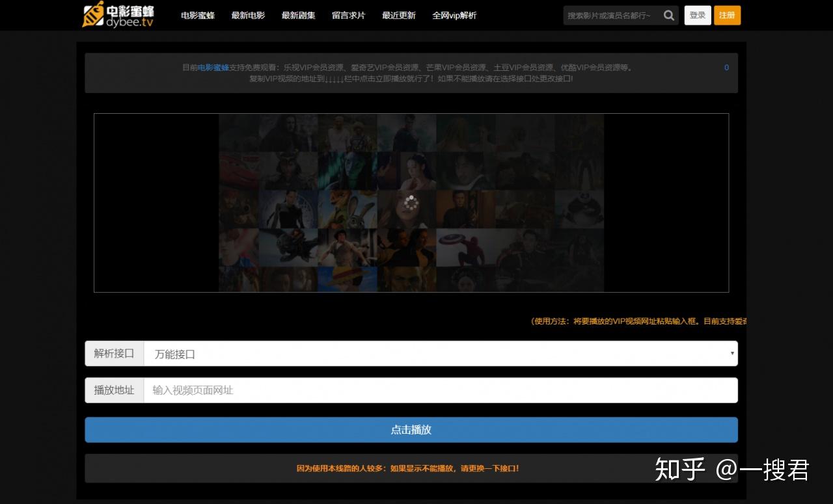Go to 留言求片 page
Image resolution: width=833 pixels, height=504 pixels.
[x=349, y=15]
